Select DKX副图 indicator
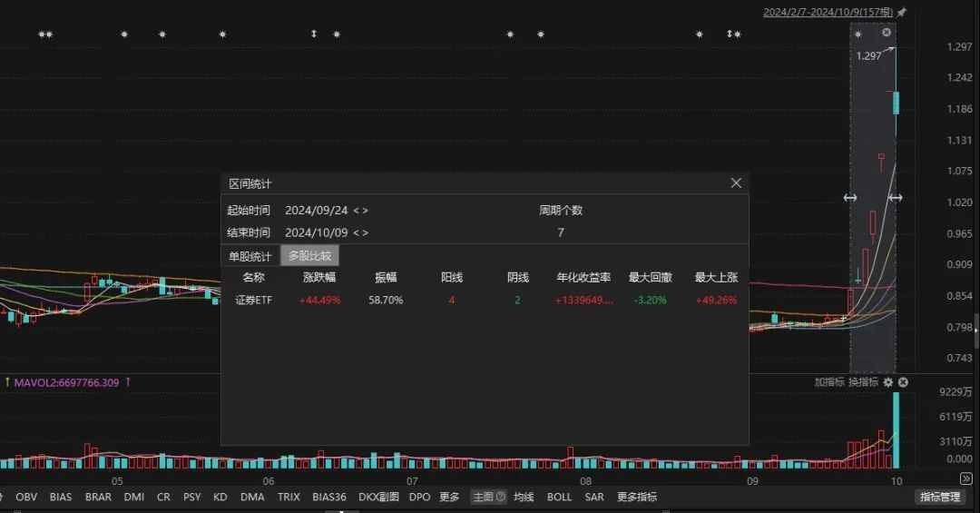 pos(378,497)
